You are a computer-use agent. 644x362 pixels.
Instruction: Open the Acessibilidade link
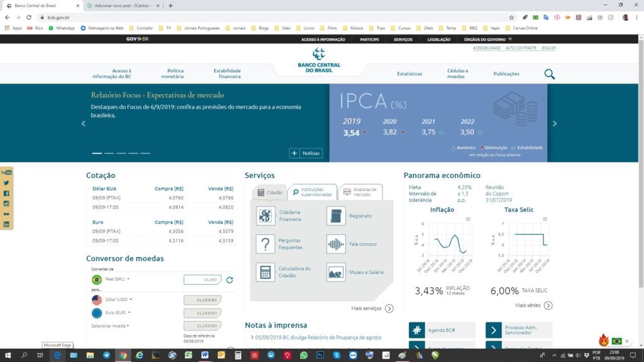[486, 48]
